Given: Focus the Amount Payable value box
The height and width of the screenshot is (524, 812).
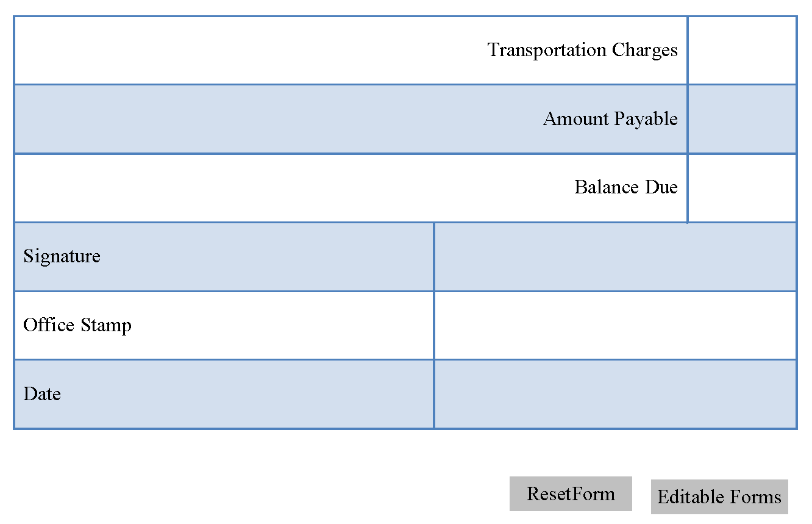Looking at the screenshot, I should [x=742, y=119].
